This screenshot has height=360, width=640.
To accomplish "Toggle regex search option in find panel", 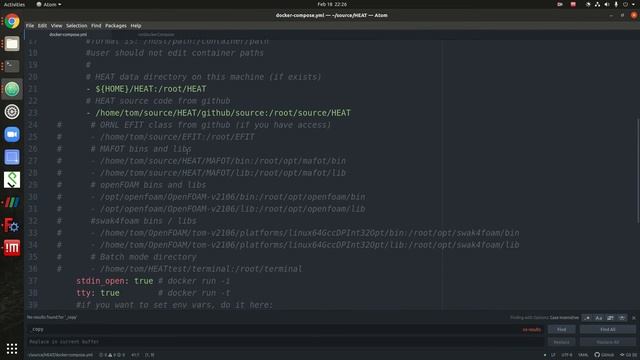I will pos(587,318).
